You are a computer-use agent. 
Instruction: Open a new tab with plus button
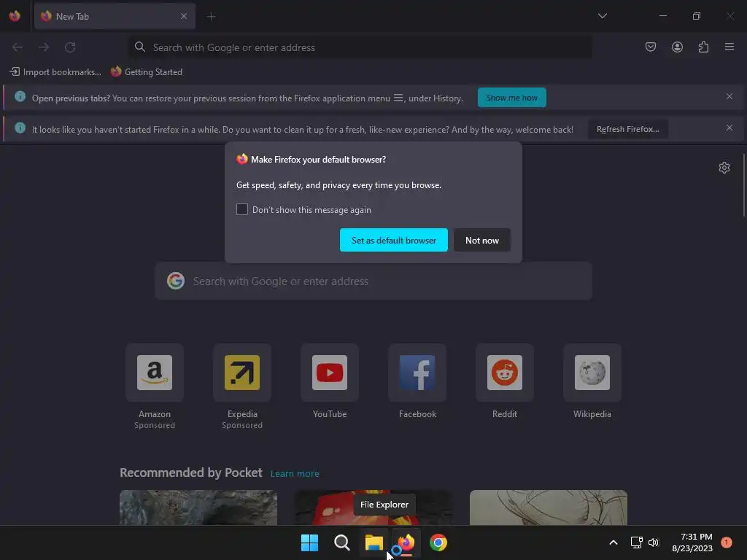click(x=211, y=17)
